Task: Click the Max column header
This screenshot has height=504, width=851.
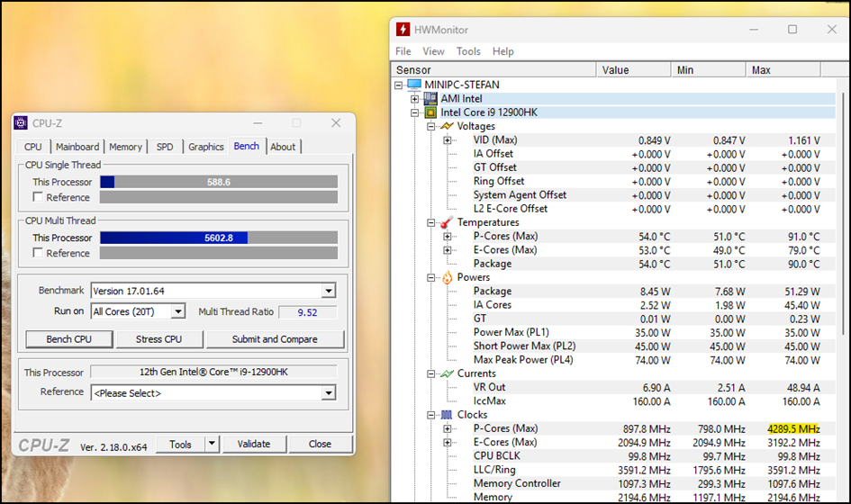Action: tap(783, 69)
